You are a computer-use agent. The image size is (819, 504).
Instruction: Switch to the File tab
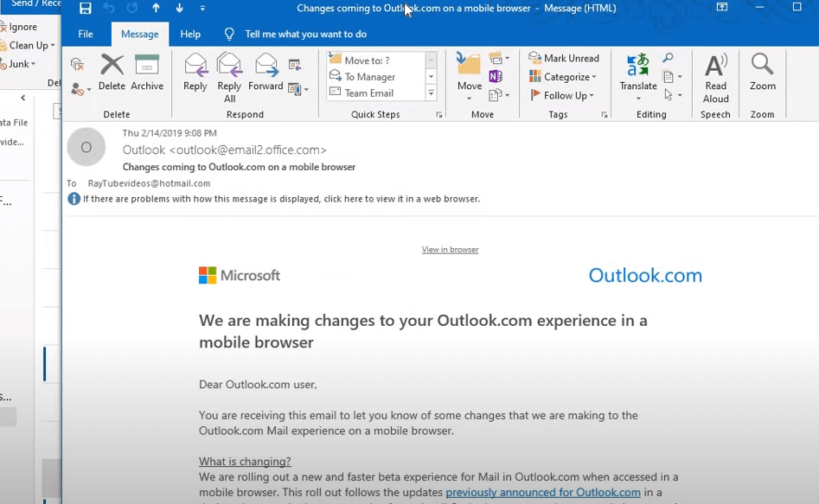tap(85, 34)
